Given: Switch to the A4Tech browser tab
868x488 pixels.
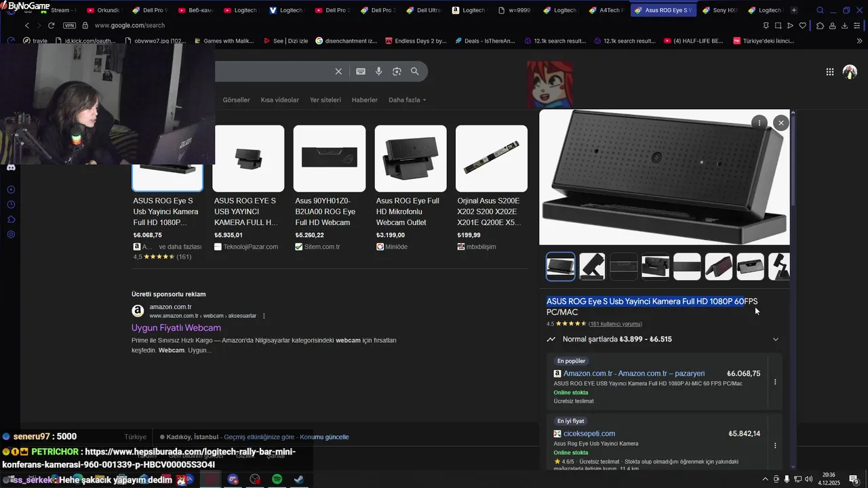Looking at the screenshot, I should pyautogui.click(x=607, y=10).
